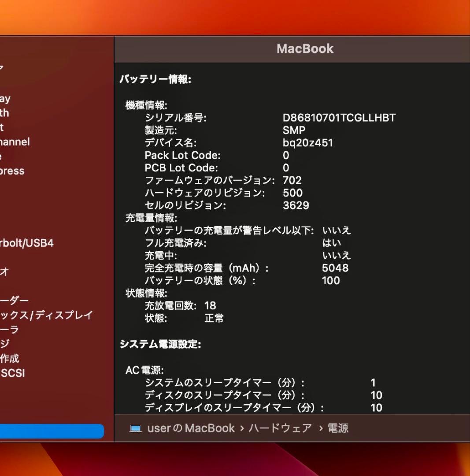Image resolution: width=470 pixels, height=476 pixels.
Task: Select Thunderbolt/USB4 in the sidebar
Action: [x=26, y=243]
